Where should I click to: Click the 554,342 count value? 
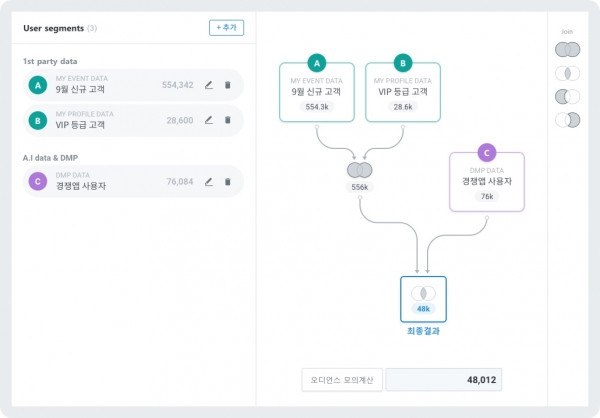178,85
